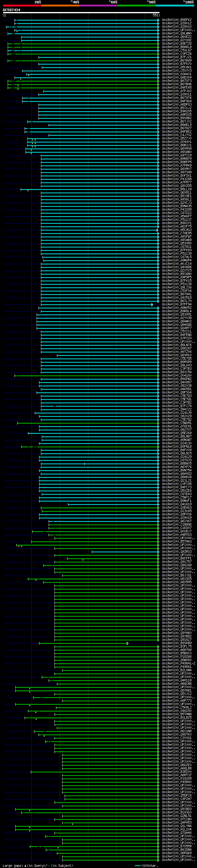This screenshot has width=197, height=868.
Task: Open hit UniRef100_Q7QA46
Action: point(177,833)
